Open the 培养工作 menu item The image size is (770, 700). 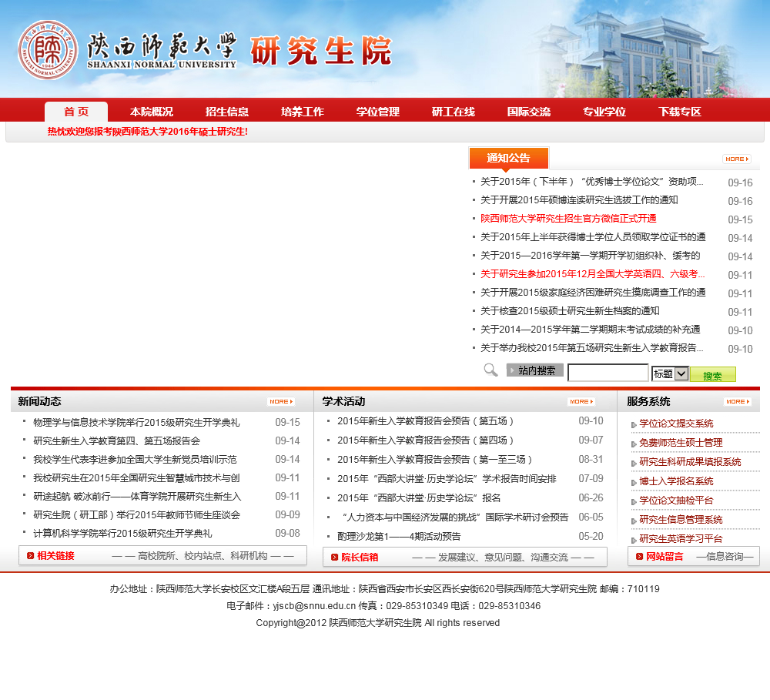[303, 112]
